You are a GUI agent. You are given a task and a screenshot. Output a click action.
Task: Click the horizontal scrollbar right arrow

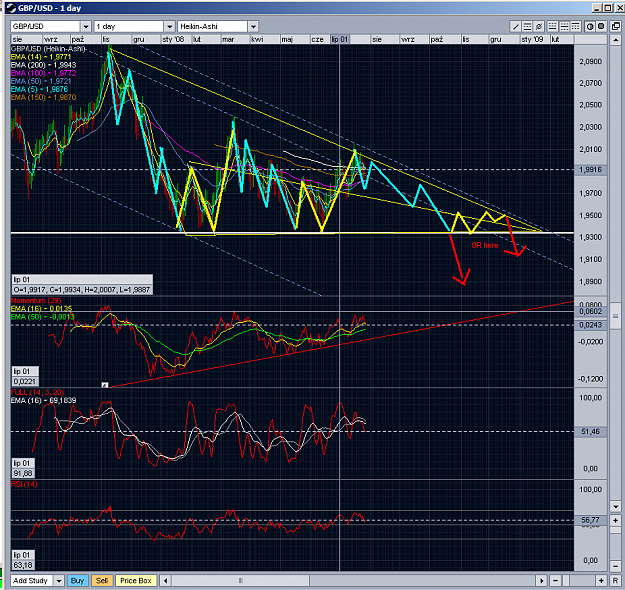pos(541,580)
